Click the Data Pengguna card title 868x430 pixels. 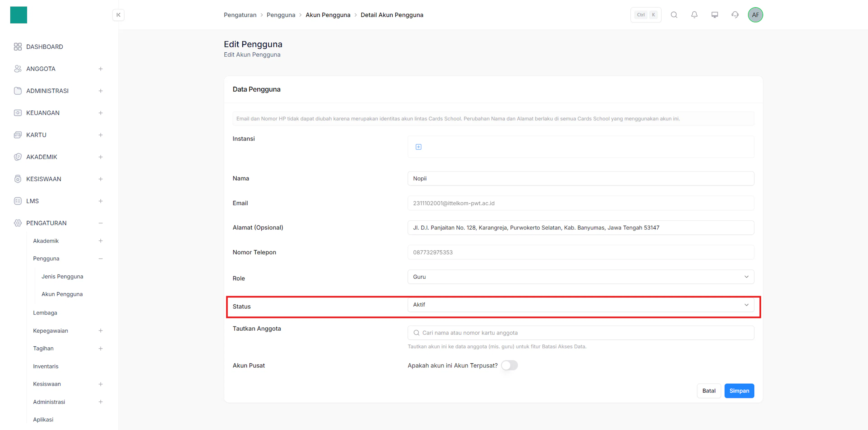[256, 89]
